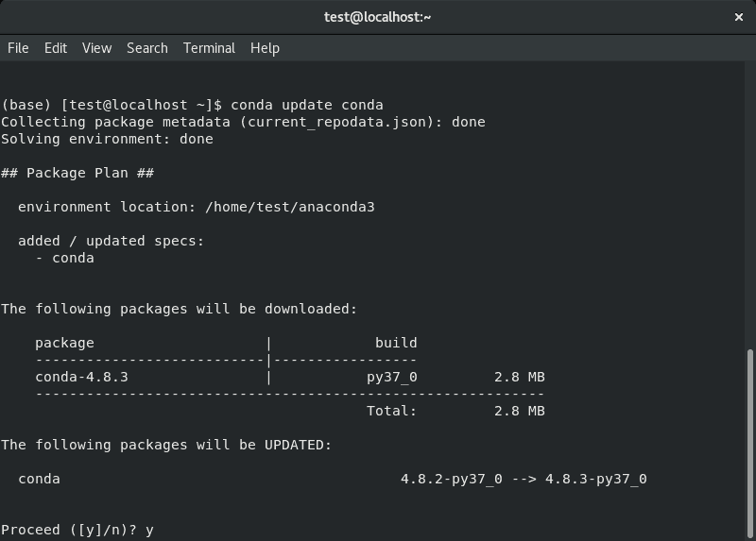The width and height of the screenshot is (756, 541).
Task: Open the Search menu
Action: [147, 48]
